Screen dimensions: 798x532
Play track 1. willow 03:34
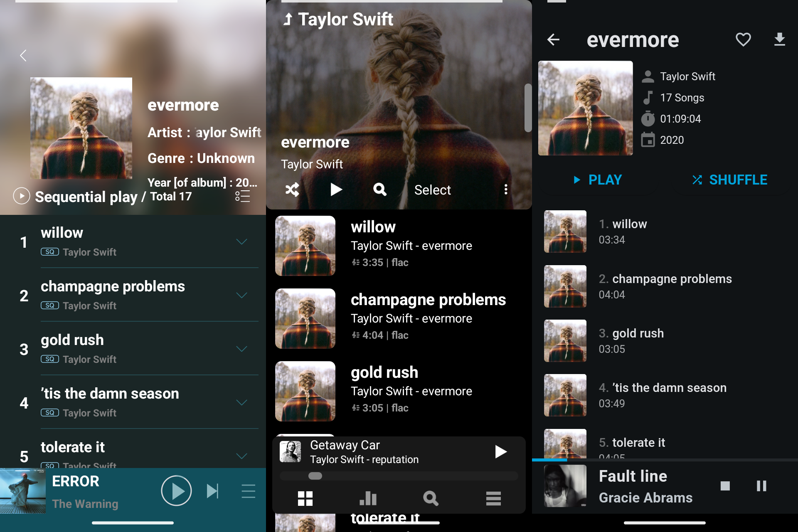[665, 232]
